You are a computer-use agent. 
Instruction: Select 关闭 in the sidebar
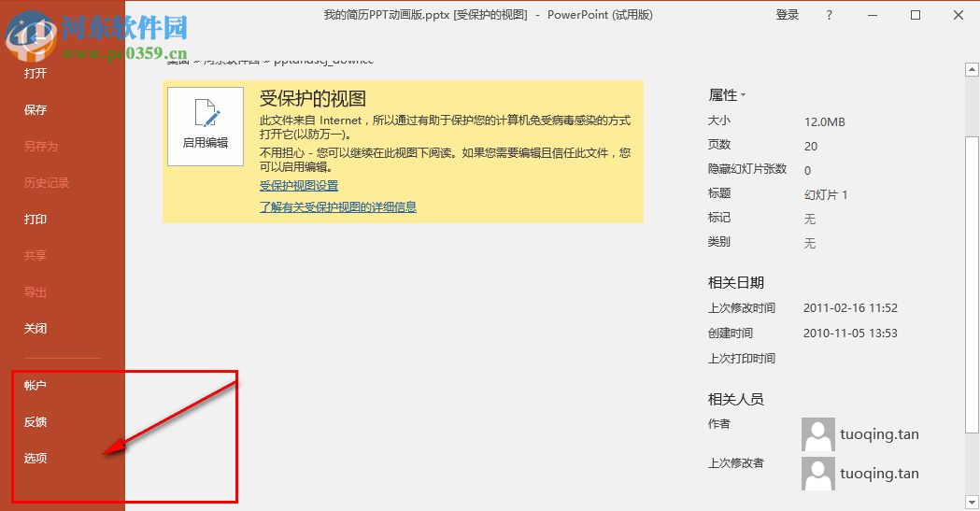coord(36,329)
